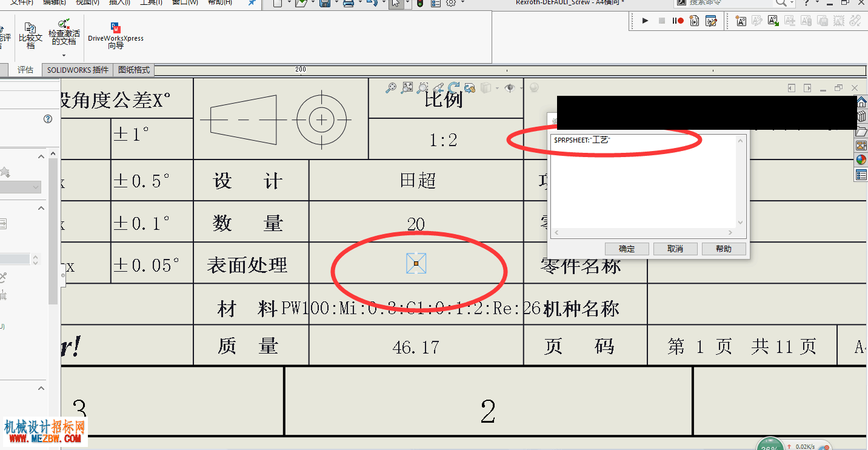
Task: Open the new macro icon
Action: (695, 21)
